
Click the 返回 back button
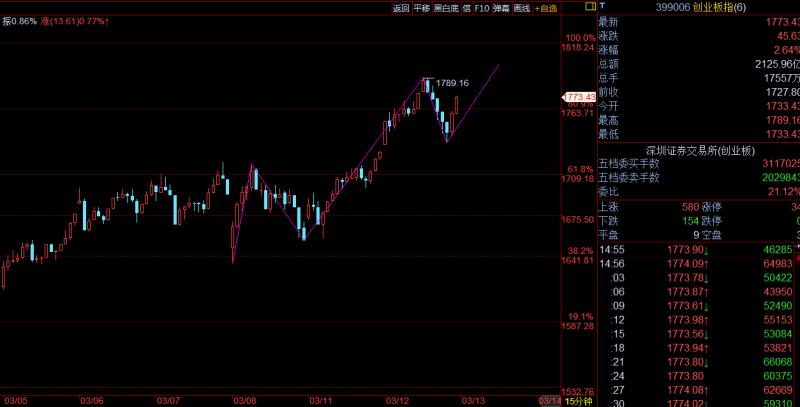(x=401, y=8)
